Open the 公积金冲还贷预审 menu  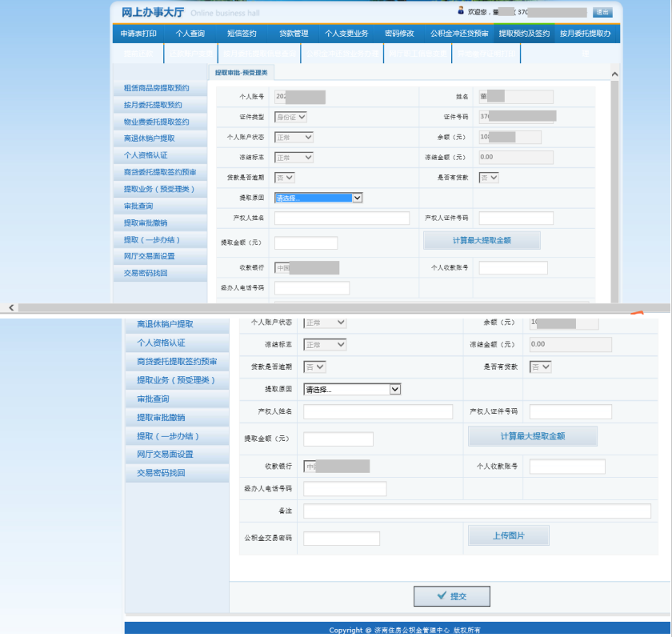pyautogui.click(x=459, y=34)
